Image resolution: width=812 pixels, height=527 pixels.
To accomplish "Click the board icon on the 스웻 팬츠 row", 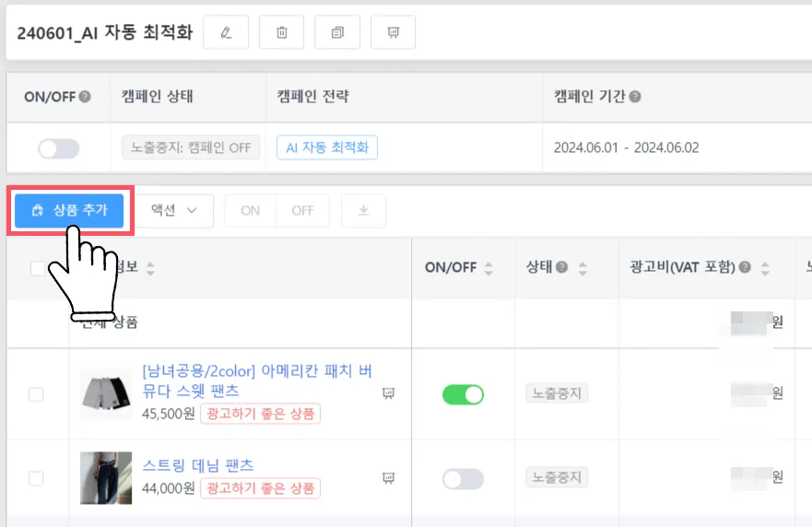I will 388,393.
